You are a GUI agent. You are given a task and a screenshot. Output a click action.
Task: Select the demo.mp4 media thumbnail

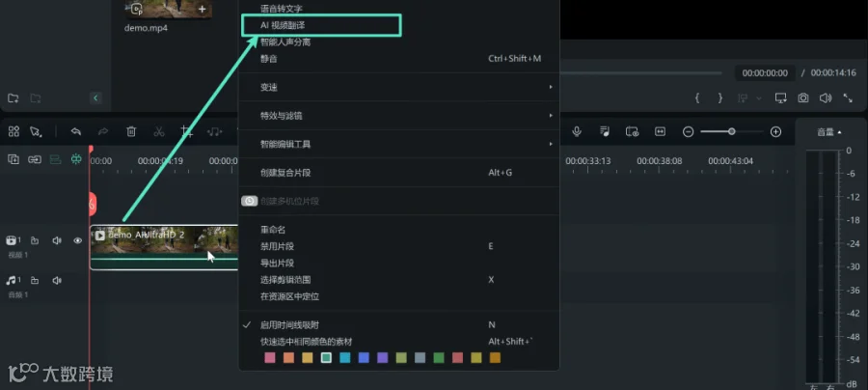pyautogui.click(x=168, y=10)
